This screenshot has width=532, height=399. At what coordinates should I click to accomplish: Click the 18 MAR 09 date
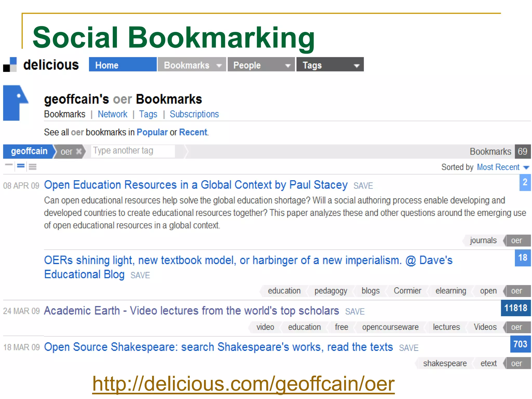coord(21,348)
